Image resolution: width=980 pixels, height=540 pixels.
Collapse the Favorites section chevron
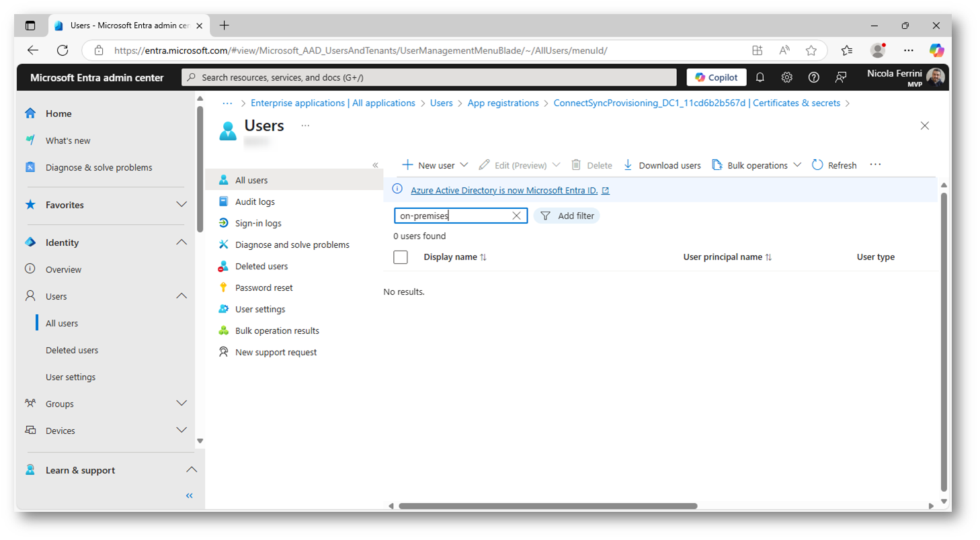(x=181, y=205)
